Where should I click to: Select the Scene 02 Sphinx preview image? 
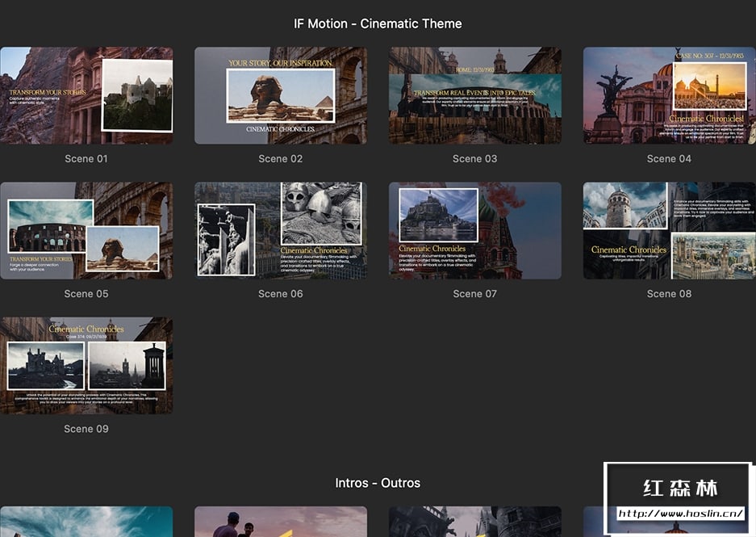coord(280,95)
